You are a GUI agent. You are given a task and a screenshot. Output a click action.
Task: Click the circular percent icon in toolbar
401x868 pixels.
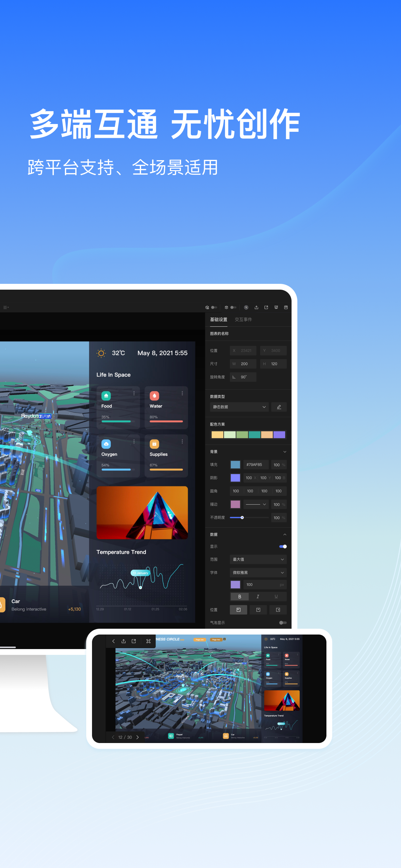(246, 307)
